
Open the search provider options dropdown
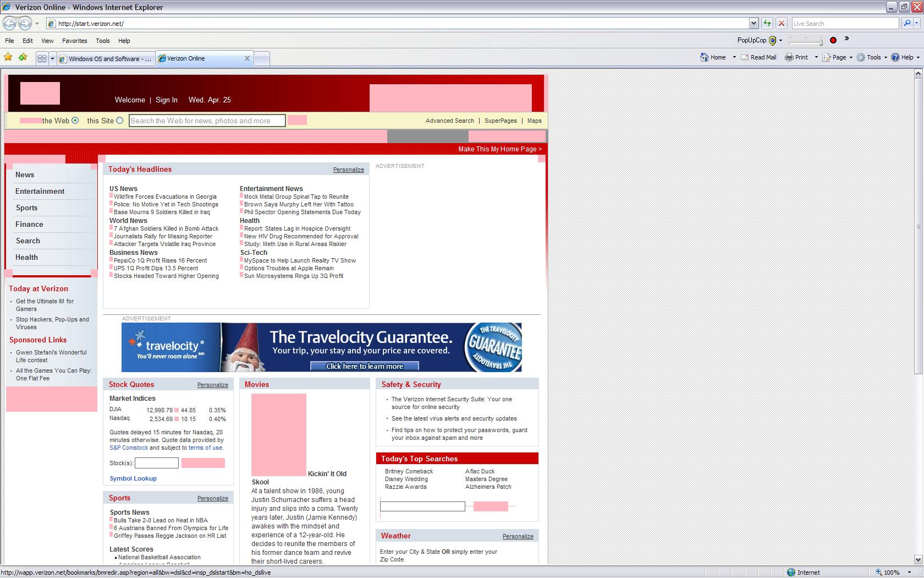click(917, 24)
